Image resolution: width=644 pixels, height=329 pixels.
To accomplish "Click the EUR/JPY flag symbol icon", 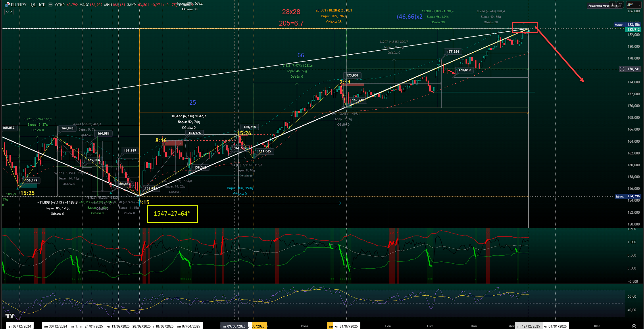I will (x=7, y=5).
